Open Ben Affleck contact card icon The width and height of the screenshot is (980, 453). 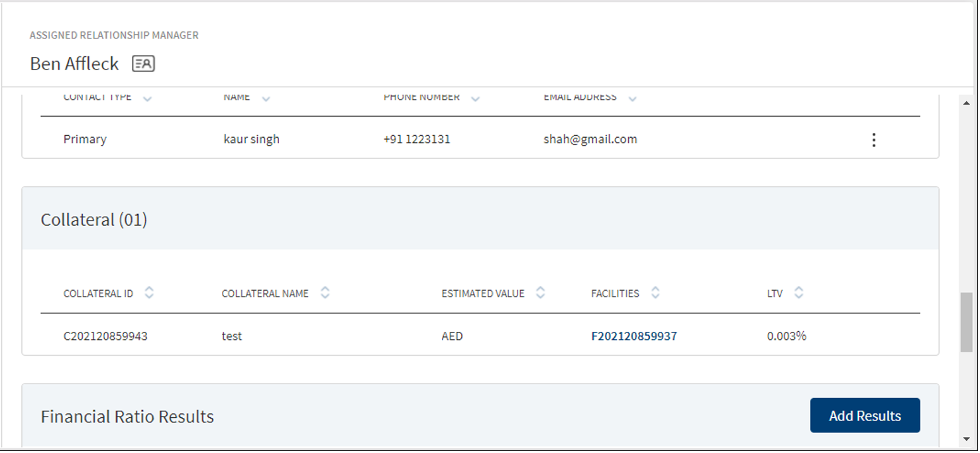[143, 64]
